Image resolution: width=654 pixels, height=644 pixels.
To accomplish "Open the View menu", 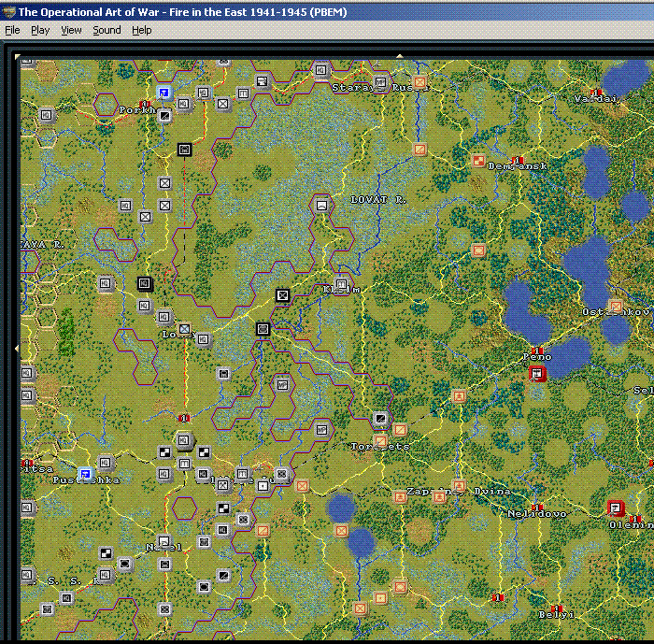I will 71,30.
